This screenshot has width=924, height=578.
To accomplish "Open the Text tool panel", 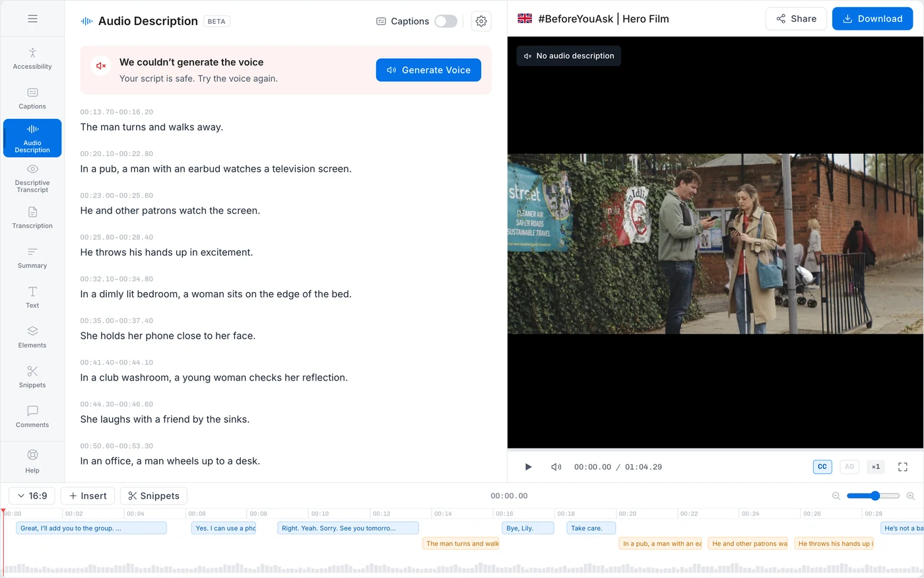I will (32, 297).
